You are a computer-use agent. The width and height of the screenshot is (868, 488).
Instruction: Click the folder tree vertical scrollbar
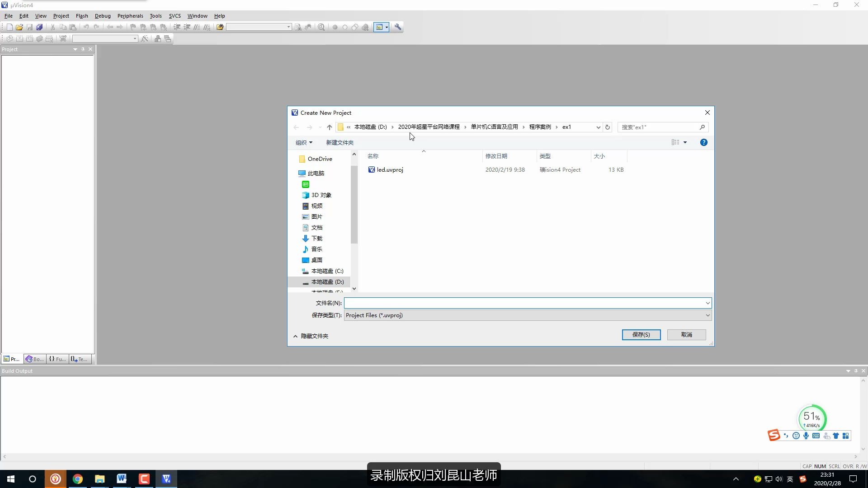(x=354, y=205)
